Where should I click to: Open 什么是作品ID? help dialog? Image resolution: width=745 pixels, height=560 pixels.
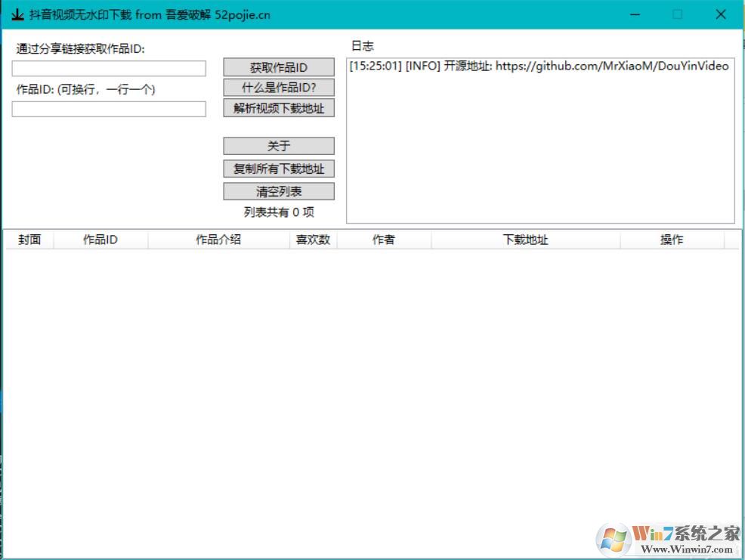tap(278, 88)
